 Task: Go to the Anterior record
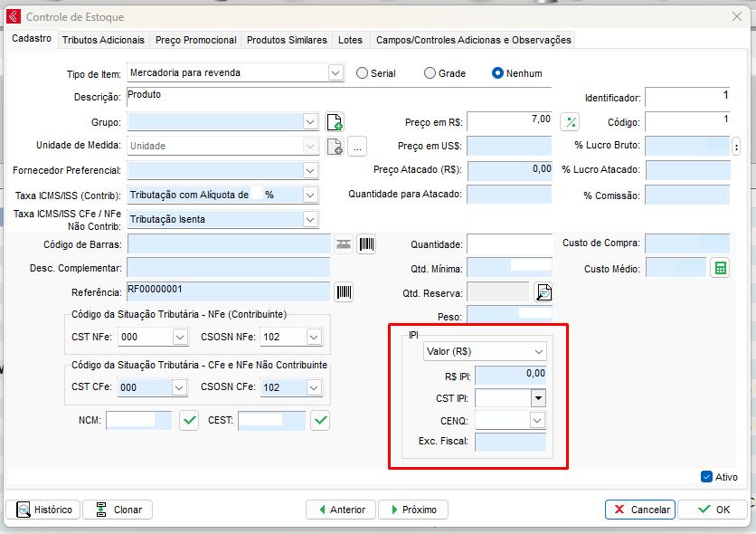coord(341,510)
